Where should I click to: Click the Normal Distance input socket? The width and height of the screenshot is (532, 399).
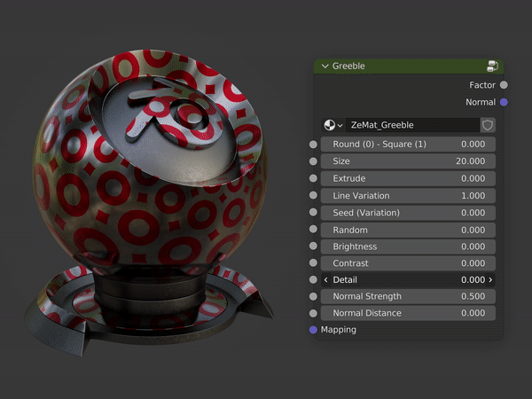click(x=313, y=313)
